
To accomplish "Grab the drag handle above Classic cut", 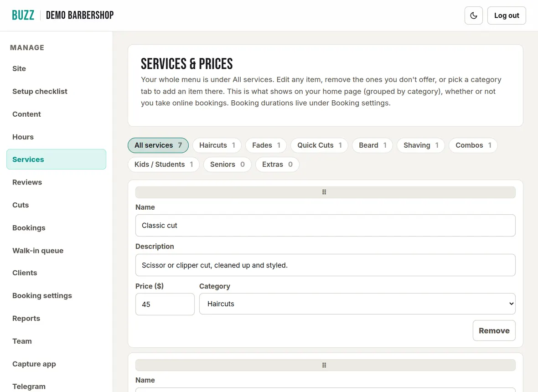I will pos(325,192).
